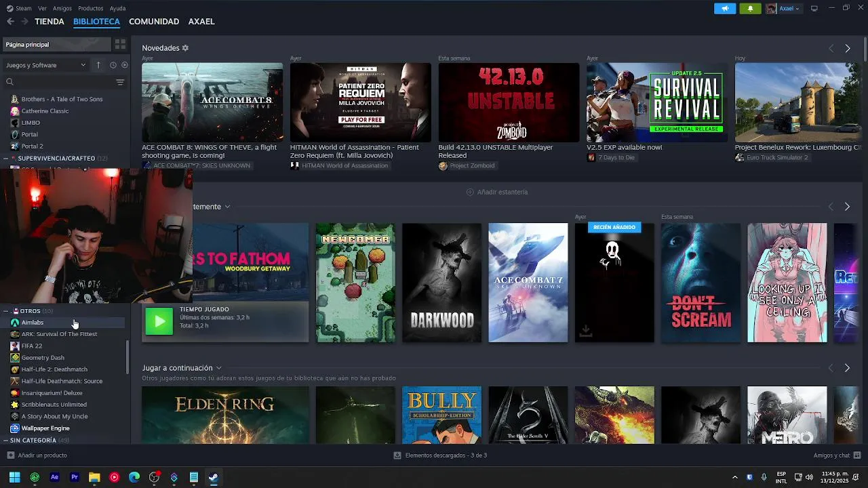Open the Steam announcements megaphone button
This screenshot has width=868, height=488.
pyautogui.click(x=724, y=9)
